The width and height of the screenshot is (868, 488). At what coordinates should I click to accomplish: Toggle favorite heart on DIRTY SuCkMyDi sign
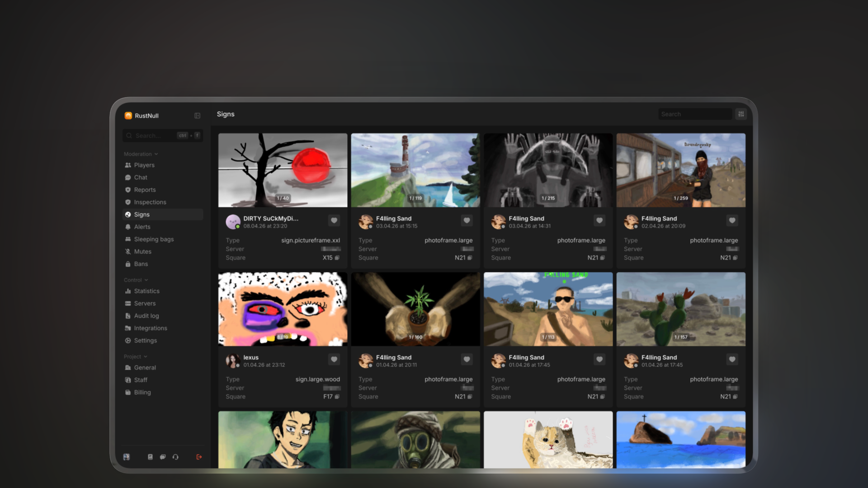click(334, 221)
